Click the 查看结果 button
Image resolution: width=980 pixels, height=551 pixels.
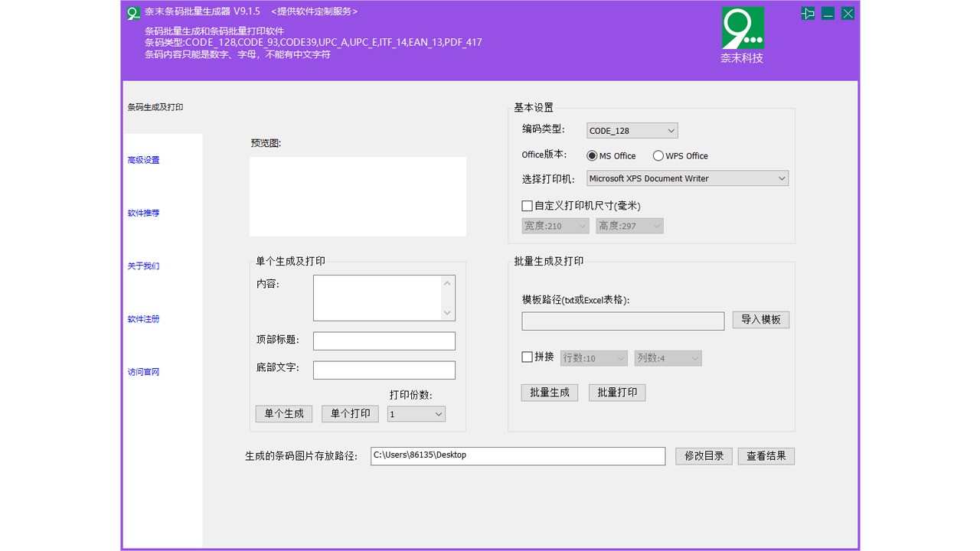click(766, 455)
